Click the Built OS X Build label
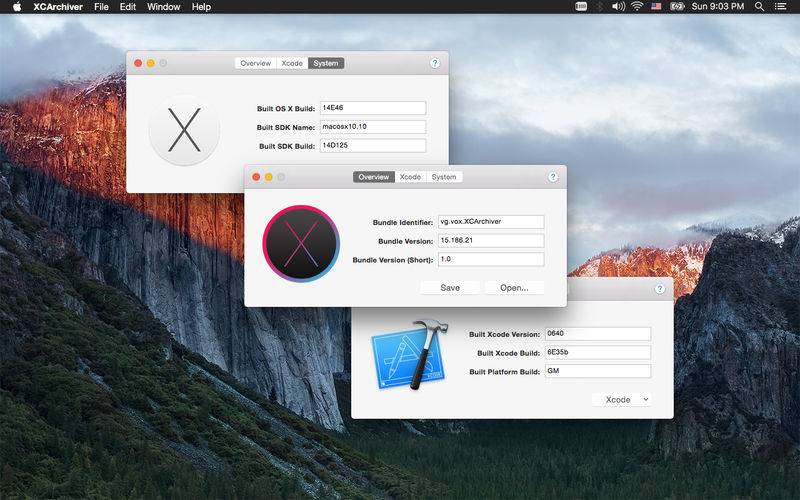The height and width of the screenshot is (500, 800). [286, 109]
